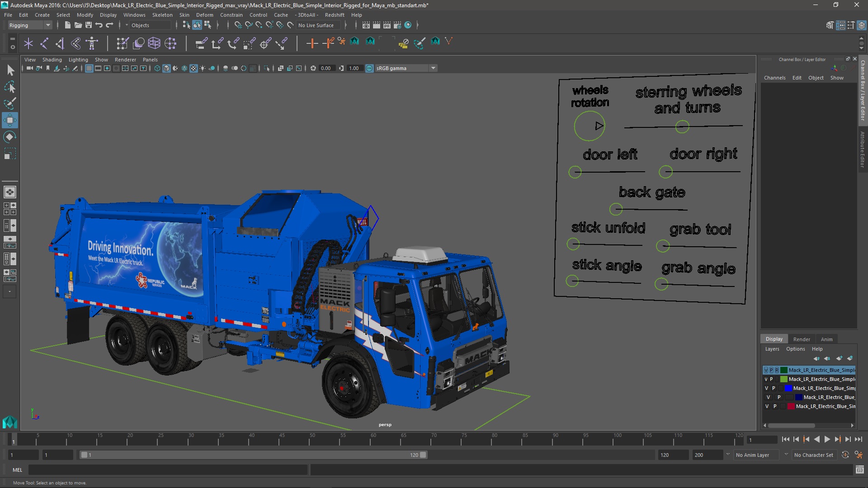
Task: Open the Constrain menu
Action: pyautogui.click(x=231, y=15)
